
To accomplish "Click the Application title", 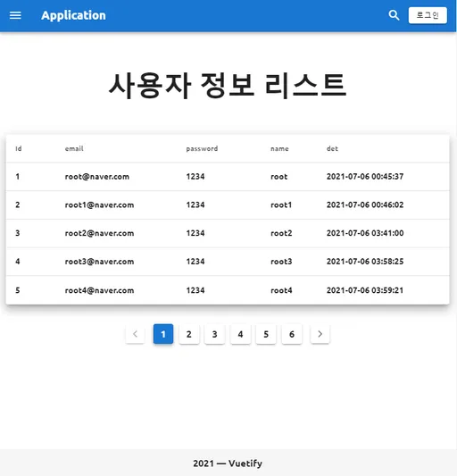I will pos(73,15).
